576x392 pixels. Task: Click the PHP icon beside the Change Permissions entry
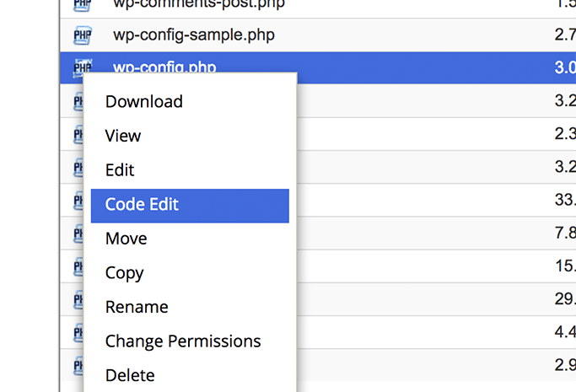pyautogui.click(x=78, y=333)
